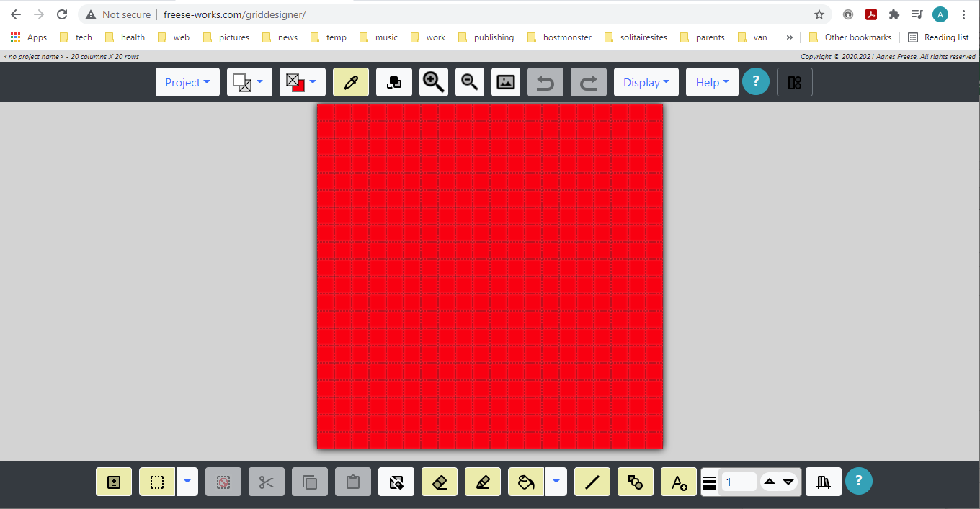Click the undo arrow

pos(545,81)
